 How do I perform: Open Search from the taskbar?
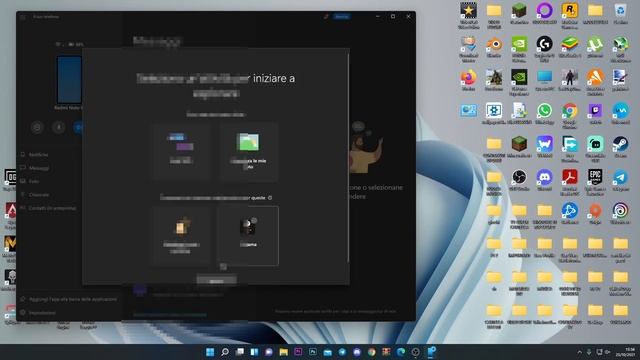point(224,352)
